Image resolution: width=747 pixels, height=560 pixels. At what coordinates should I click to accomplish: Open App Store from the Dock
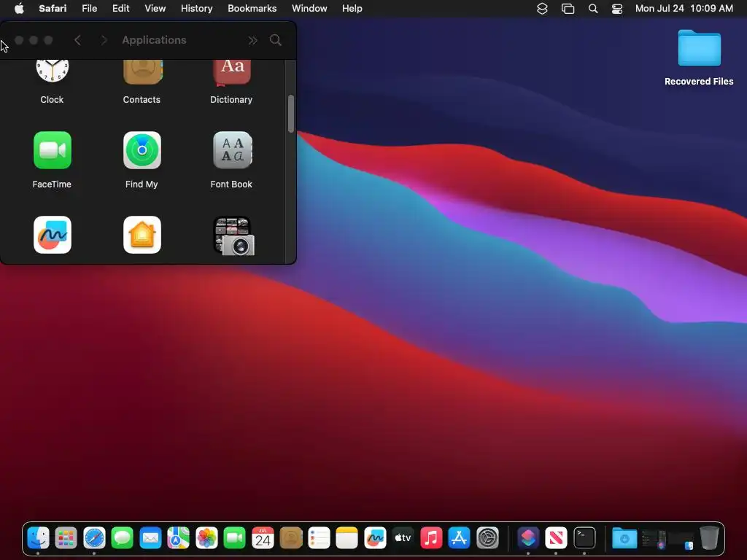click(x=460, y=538)
